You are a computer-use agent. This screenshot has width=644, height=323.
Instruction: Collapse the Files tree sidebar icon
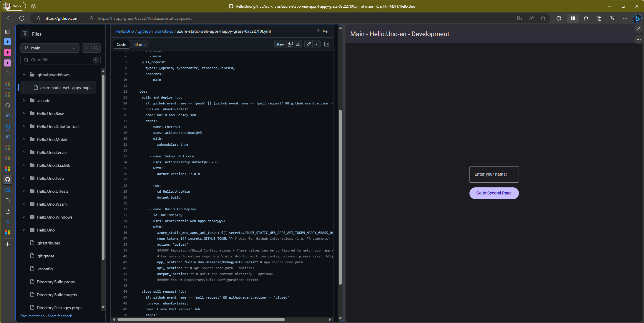[x=25, y=34]
